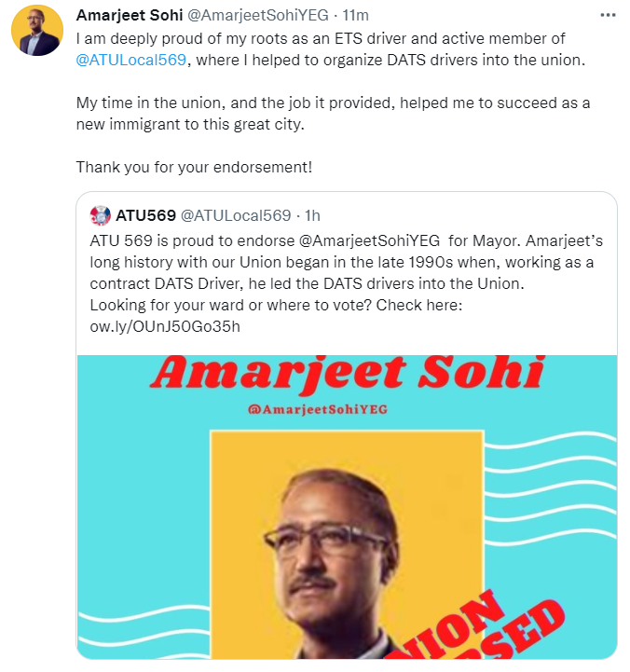This screenshot has height=672, width=630.
Task: Click the red Amarjeet Sohi poster title
Action: 347,375
